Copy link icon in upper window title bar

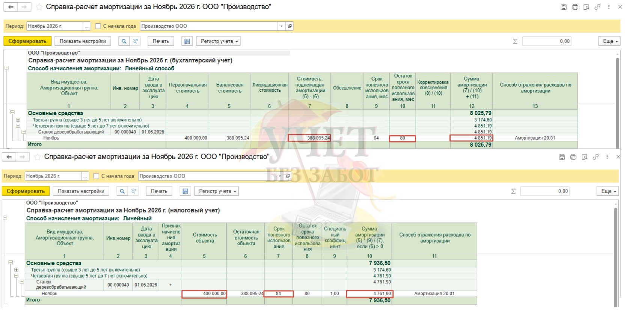(x=597, y=7)
